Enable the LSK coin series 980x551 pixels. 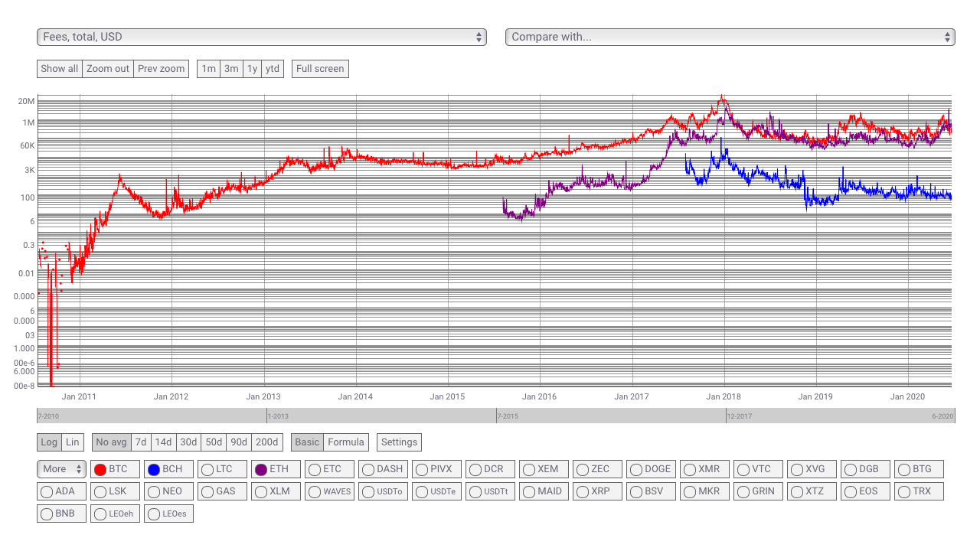tap(115, 491)
